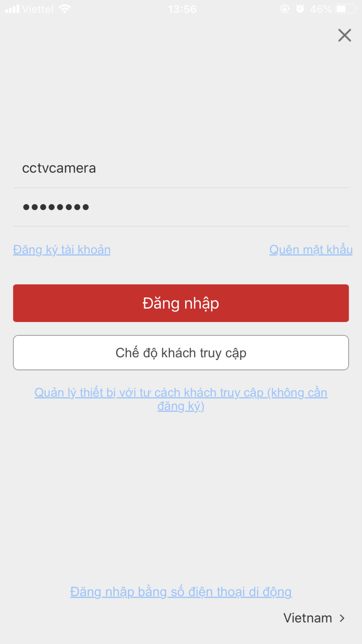This screenshot has width=362, height=644.
Task: Select Chế độ khách truy cập button
Action: click(181, 353)
